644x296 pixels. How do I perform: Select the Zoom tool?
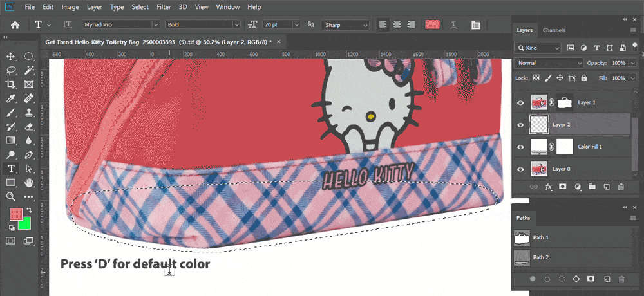[x=11, y=196]
